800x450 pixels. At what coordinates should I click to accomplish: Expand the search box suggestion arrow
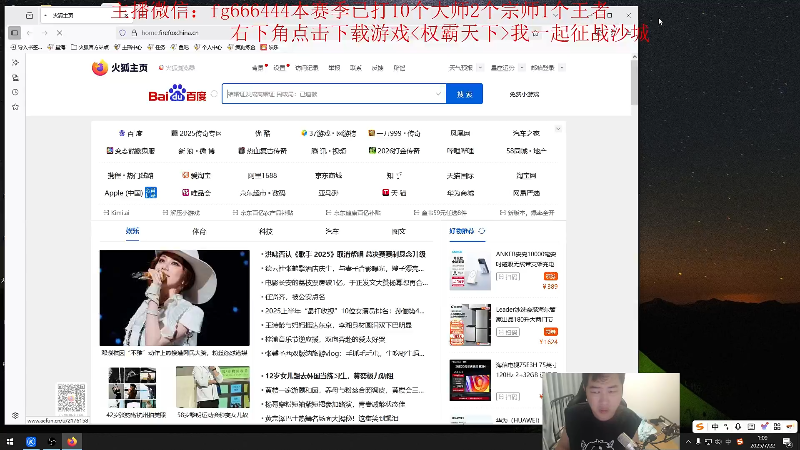438,94
